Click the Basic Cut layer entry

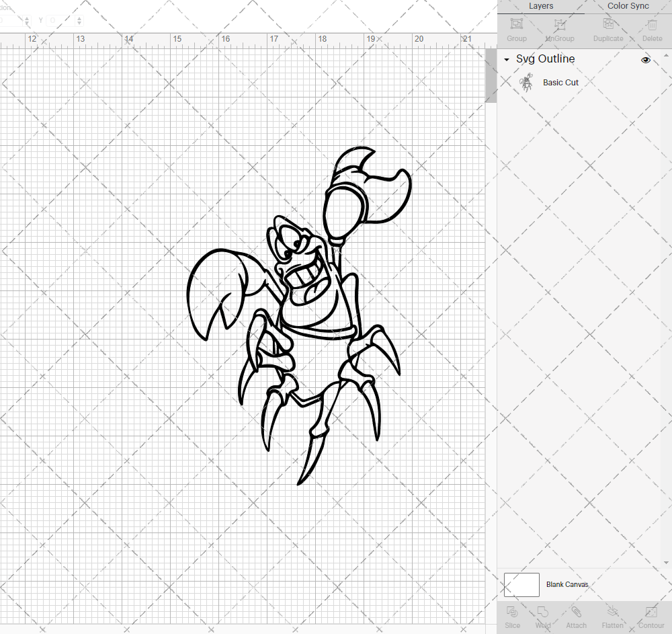[x=560, y=82]
